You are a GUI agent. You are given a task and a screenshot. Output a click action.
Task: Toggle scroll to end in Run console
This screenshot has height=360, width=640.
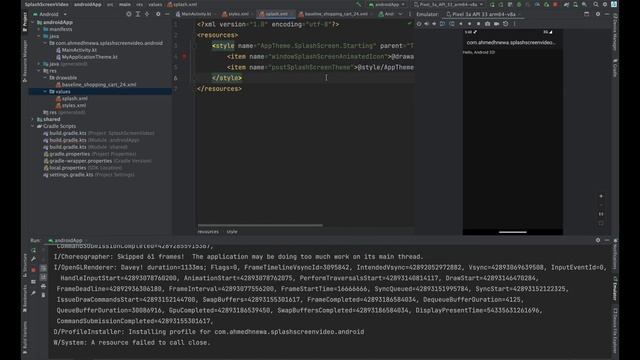pos(43,277)
